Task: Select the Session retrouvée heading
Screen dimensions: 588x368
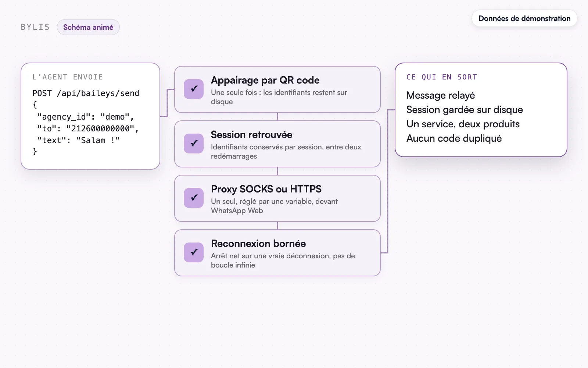Action: 252,135
